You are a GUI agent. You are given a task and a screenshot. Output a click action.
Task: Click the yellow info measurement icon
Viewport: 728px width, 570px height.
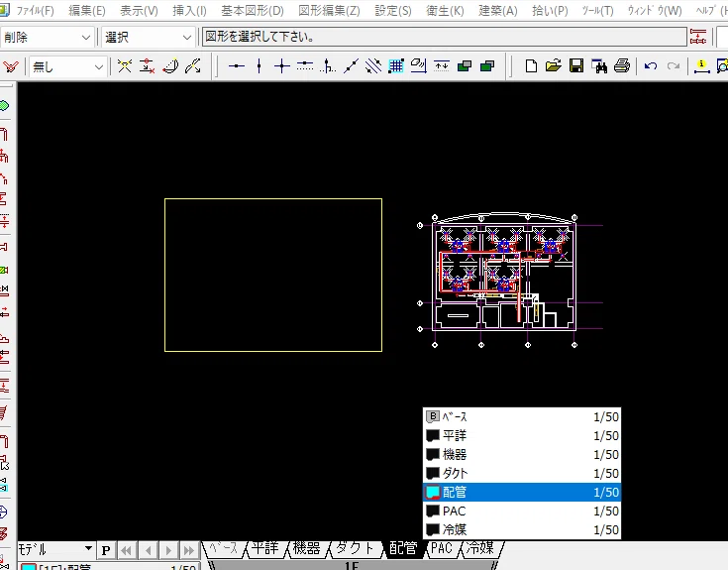coord(701,66)
